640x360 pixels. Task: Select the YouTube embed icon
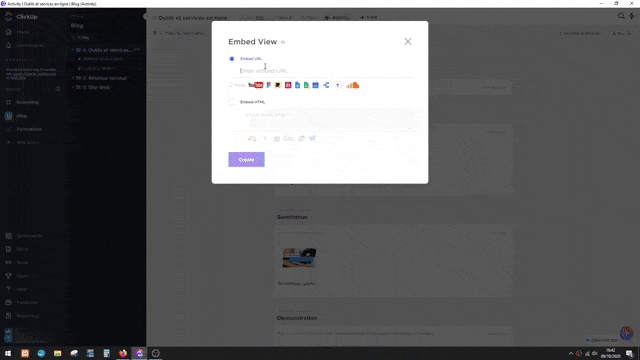pos(256,85)
